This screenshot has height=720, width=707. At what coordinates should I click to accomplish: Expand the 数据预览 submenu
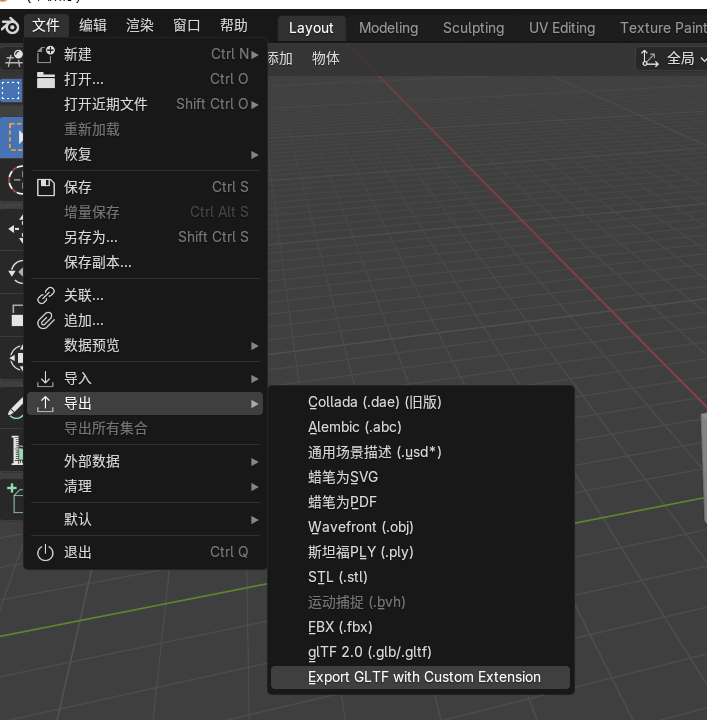[254, 346]
